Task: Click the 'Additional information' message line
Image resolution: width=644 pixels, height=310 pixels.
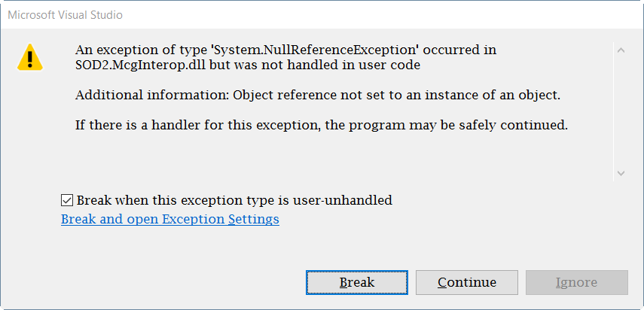Action: tap(318, 96)
